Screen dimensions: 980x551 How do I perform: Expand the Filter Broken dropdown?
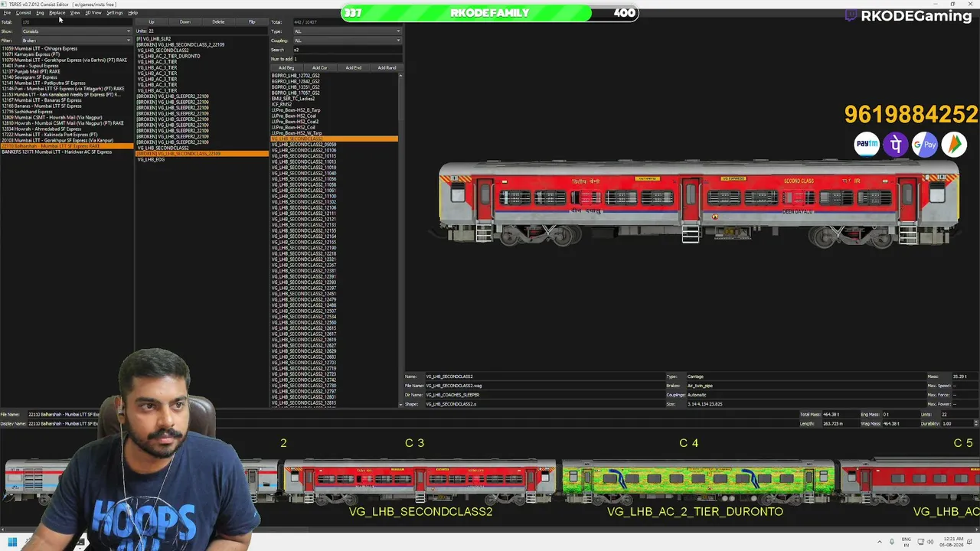76,41
